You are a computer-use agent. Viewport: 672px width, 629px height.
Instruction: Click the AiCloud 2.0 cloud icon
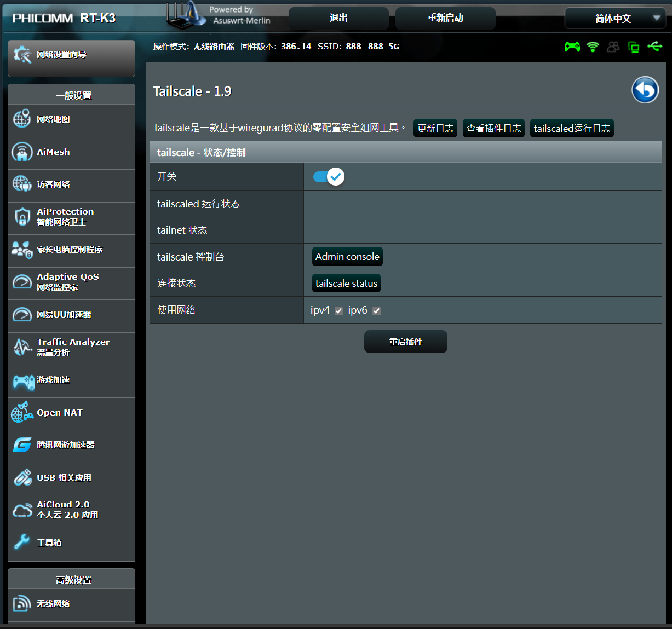point(22,510)
